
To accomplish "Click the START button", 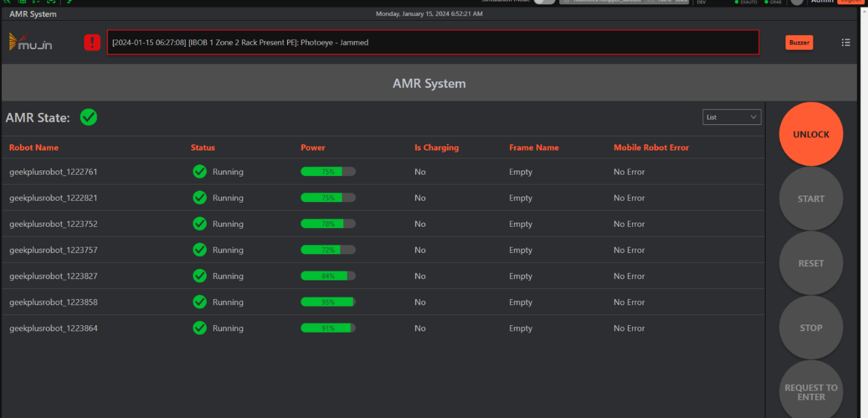I will [811, 199].
